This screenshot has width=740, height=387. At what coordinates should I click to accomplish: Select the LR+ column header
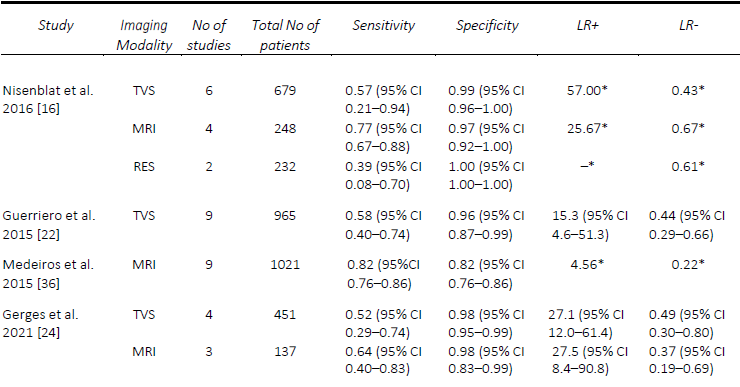587,25
